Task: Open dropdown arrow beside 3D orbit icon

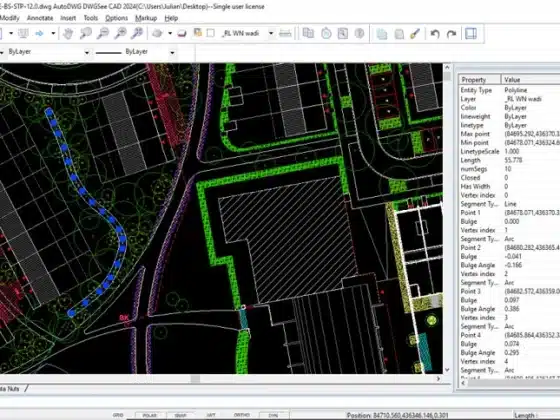Action: coord(170,34)
